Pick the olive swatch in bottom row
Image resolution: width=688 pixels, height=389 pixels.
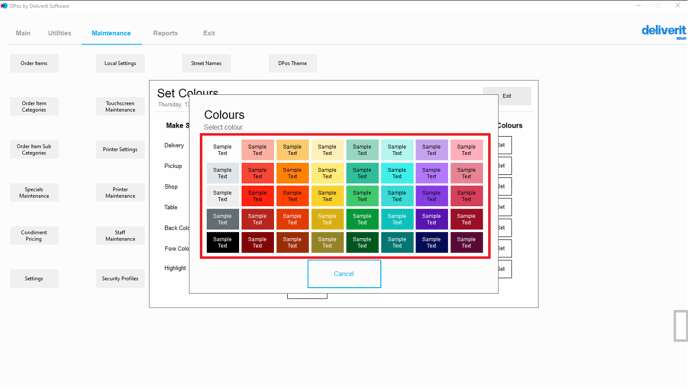click(x=327, y=243)
